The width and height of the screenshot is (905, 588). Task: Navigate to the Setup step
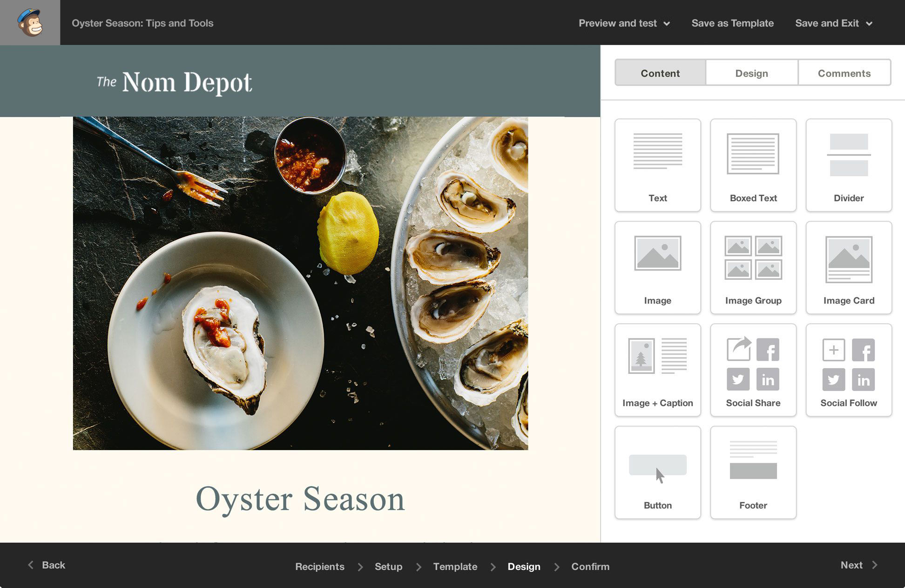tap(389, 566)
